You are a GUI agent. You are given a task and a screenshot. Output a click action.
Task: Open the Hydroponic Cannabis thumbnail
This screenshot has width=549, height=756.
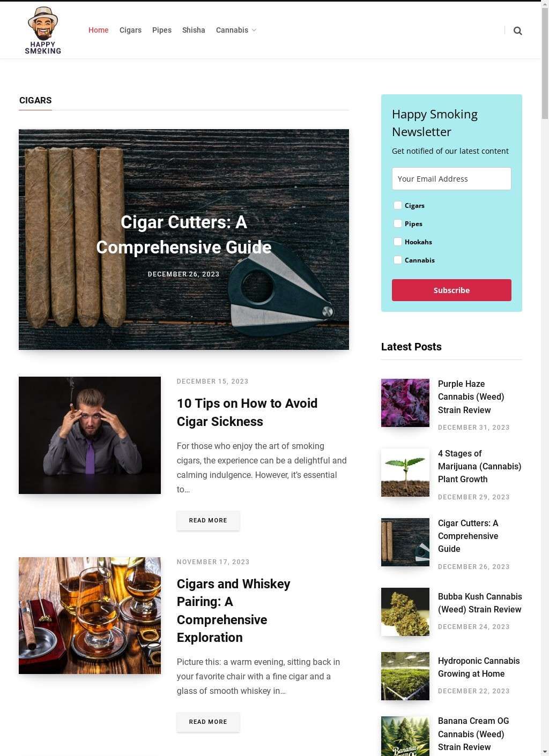[x=405, y=676]
